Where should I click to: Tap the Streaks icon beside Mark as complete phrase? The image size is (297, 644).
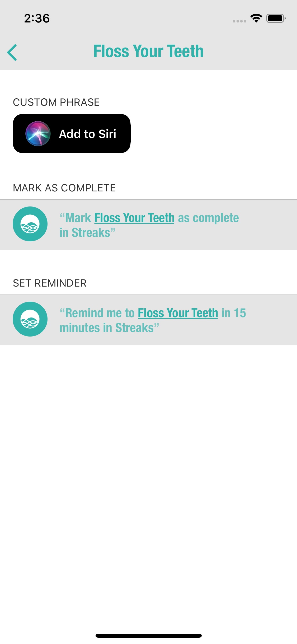click(30, 224)
